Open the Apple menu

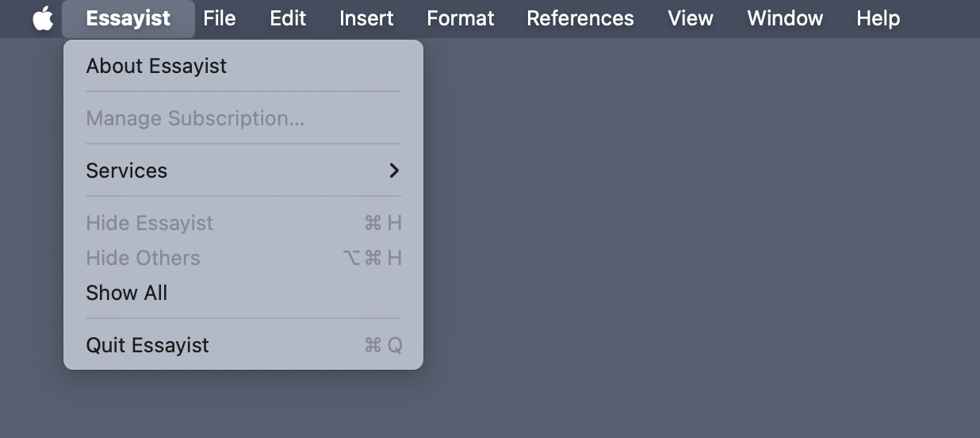(43, 18)
